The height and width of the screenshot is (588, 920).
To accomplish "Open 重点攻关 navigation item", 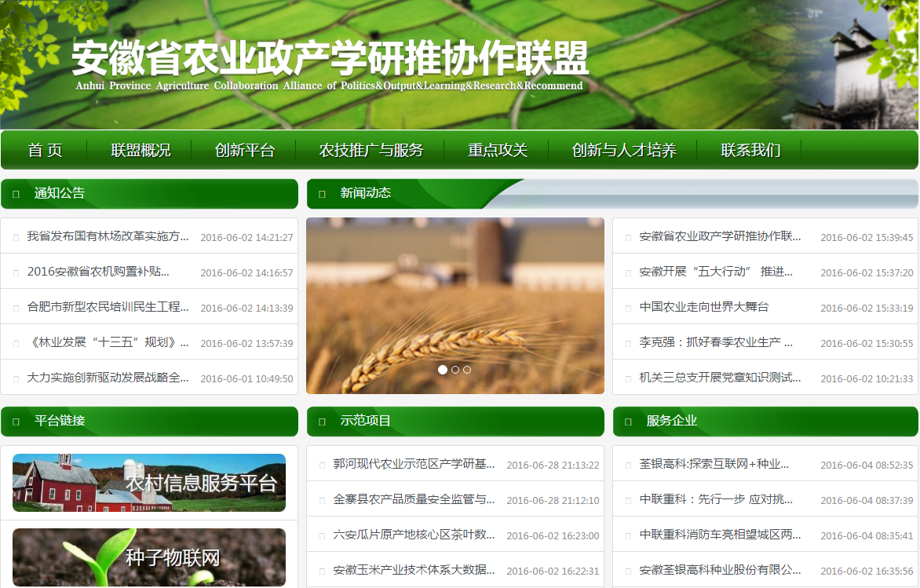I will 498,150.
